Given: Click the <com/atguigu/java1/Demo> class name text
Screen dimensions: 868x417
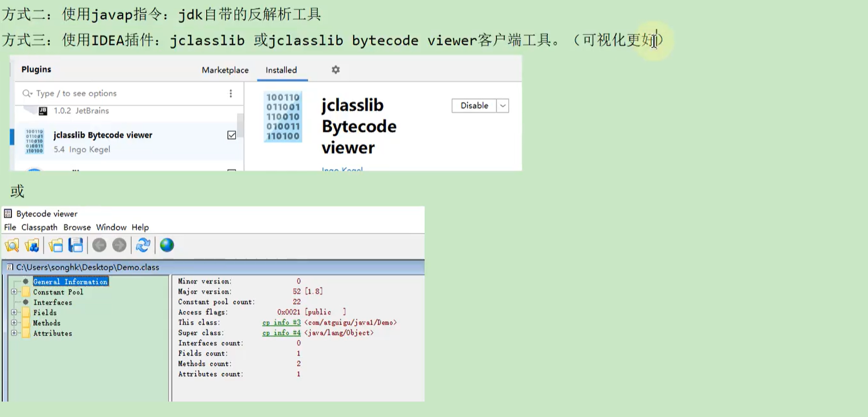Looking at the screenshot, I should [350, 322].
